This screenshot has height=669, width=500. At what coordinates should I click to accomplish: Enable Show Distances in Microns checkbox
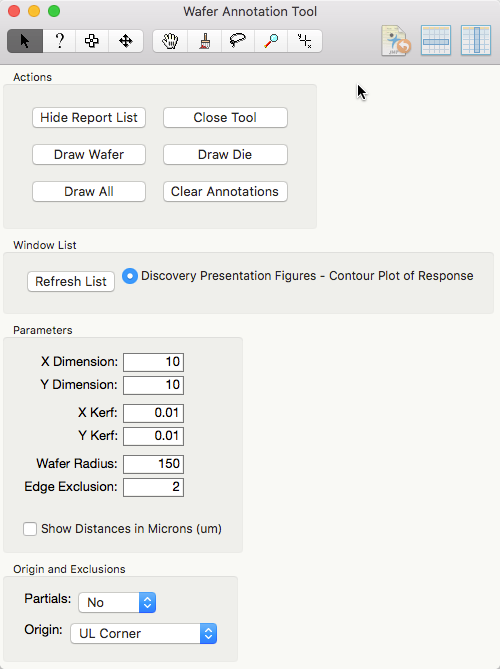point(30,529)
